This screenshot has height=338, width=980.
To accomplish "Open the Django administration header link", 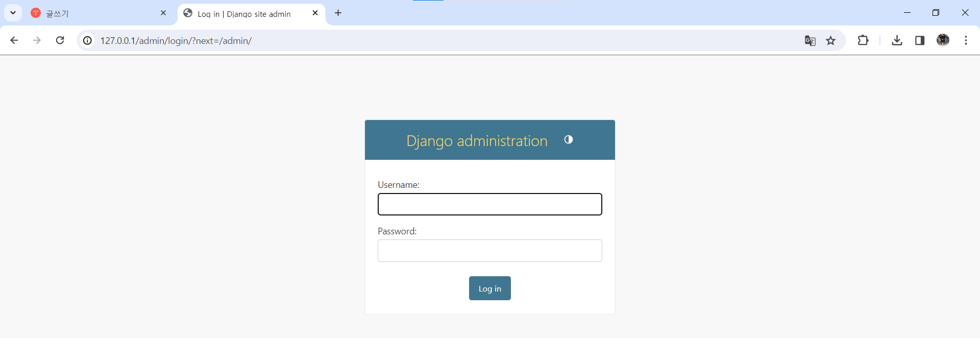I will pyautogui.click(x=477, y=141).
